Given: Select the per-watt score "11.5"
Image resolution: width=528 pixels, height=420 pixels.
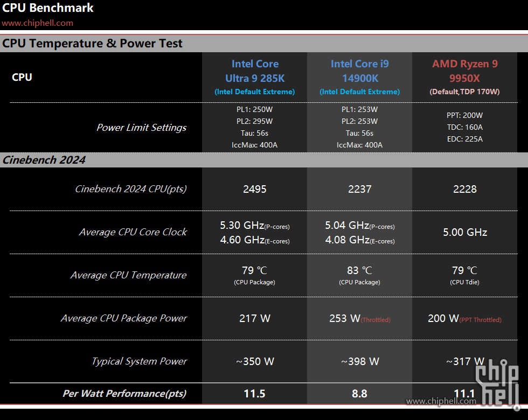Looking at the screenshot, I should tap(254, 394).
